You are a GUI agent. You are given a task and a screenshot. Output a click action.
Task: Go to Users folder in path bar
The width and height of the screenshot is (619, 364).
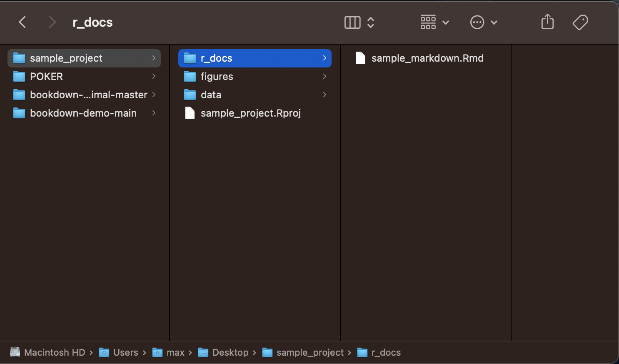tap(125, 353)
